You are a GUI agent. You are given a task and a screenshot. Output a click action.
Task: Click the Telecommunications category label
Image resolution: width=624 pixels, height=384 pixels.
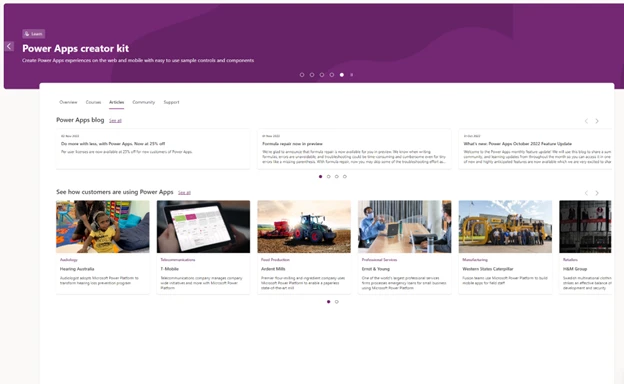(178, 260)
